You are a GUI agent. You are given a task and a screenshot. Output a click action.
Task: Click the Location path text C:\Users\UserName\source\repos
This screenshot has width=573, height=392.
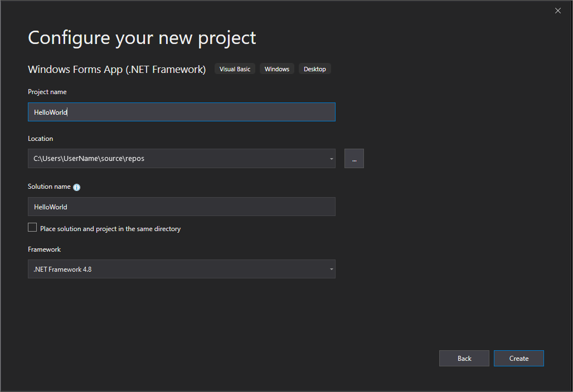pyautogui.click(x=89, y=159)
